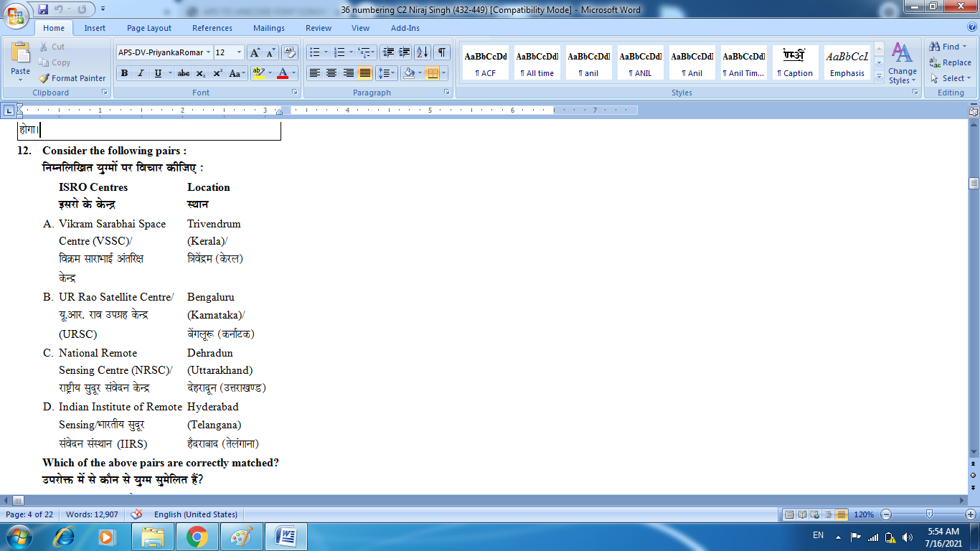Open the line spacing dropdown
This screenshot has width=980, height=551.
point(387,73)
